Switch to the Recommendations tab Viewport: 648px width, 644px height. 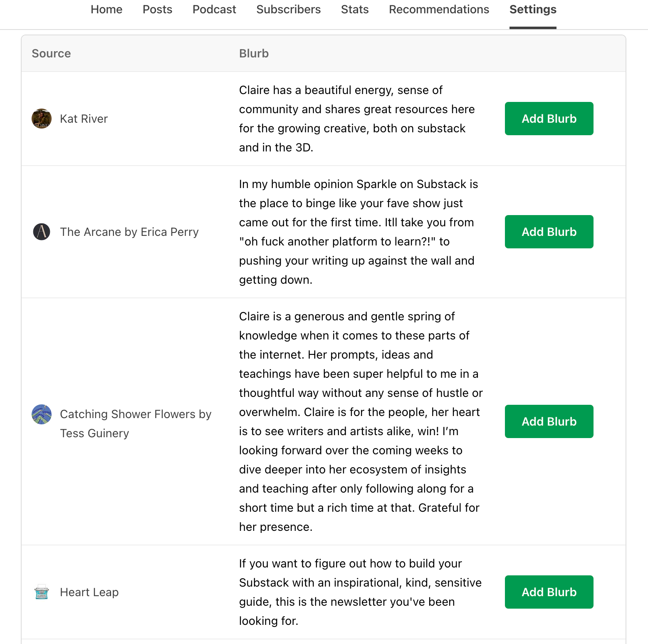pyautogui.click(x=439, y=9)
